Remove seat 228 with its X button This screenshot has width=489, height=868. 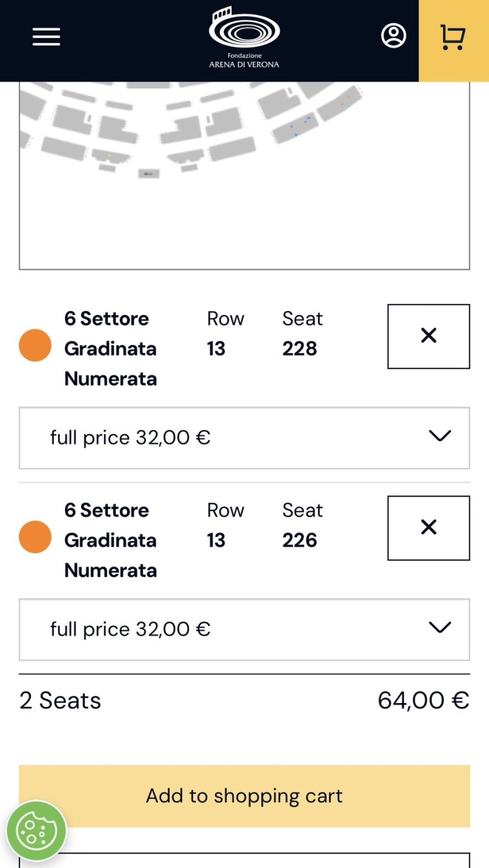pyautogui.click(x=428, y=336)
